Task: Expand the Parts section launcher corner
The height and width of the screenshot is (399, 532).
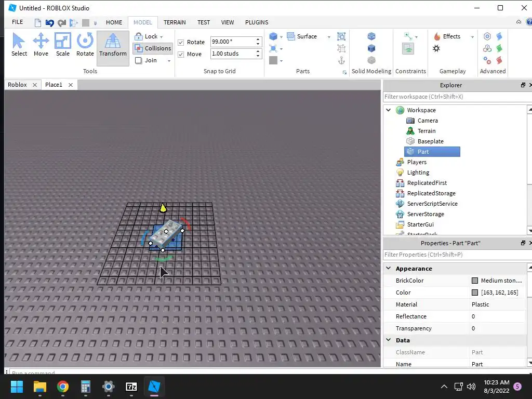Action: pyautogui.click(x=345, y=72)
